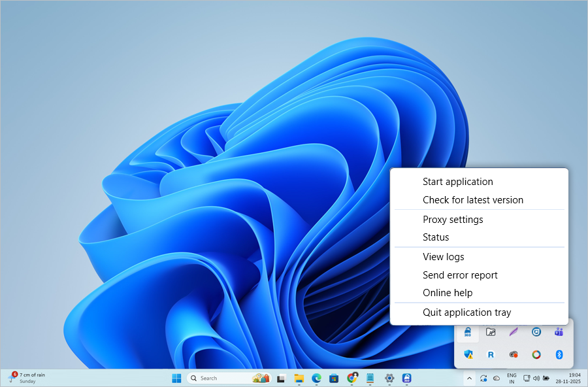Click the Bluetooth icon in tray overflow
The width and height of the screenshot is (588, 387).
coord(559,354)
